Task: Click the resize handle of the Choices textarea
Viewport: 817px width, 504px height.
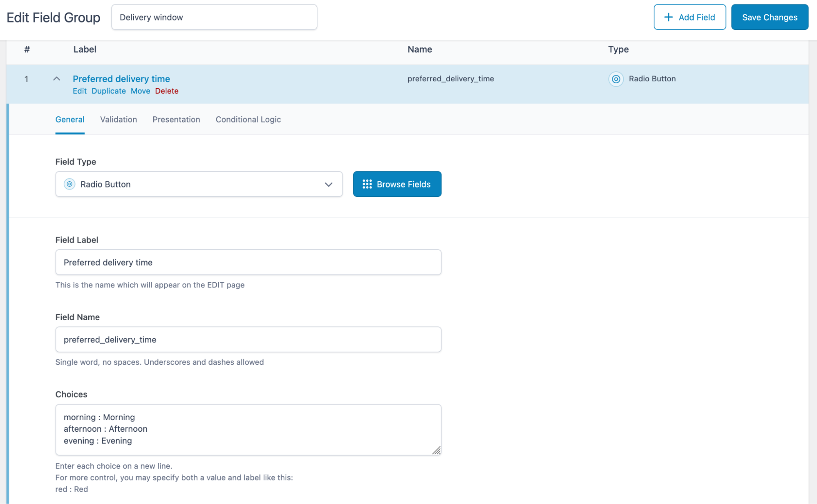Action: tap(436, 451)
